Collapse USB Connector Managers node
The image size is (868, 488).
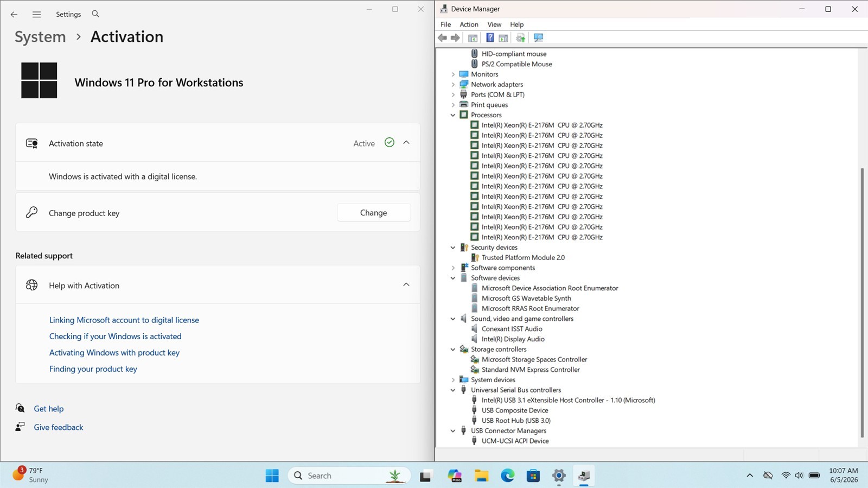(453, 431)
